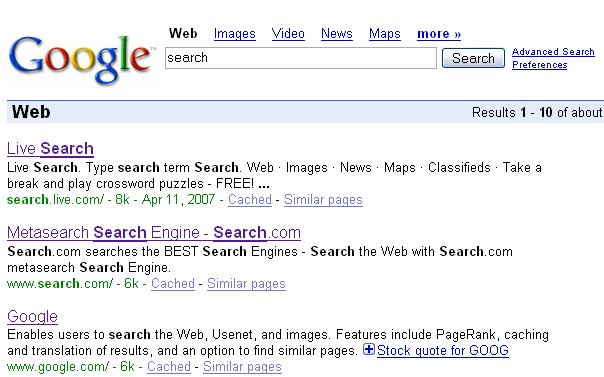View Cached copy of www.google.com
The height and width of the screenshot is (377, 604).
point(169,367)
